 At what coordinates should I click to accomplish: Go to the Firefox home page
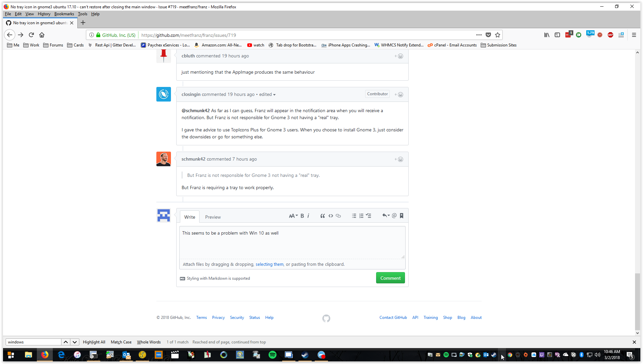[x=42, y=35]
